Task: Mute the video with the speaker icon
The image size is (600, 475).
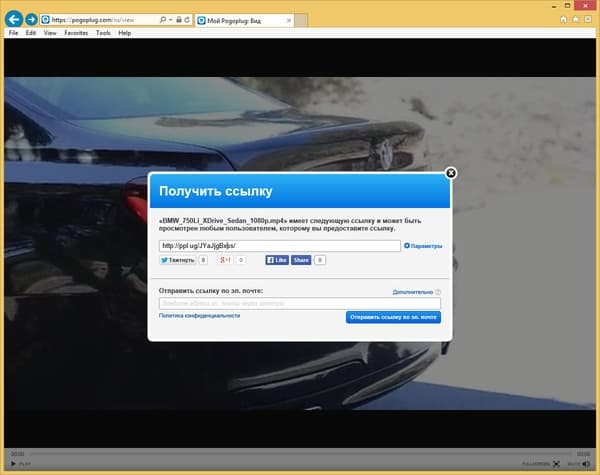Action: [587, 464]
